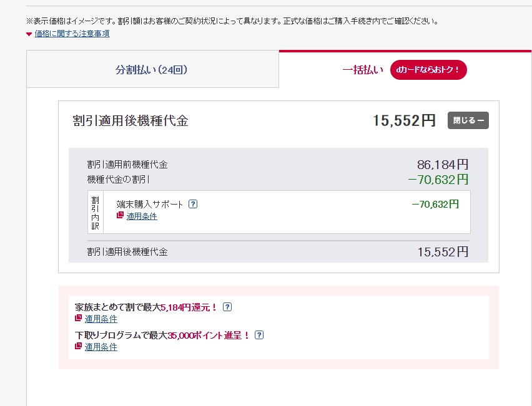532x406 pixels.
Task: Click new-window icon under 端末購入サポート
Action: [121, 216]
